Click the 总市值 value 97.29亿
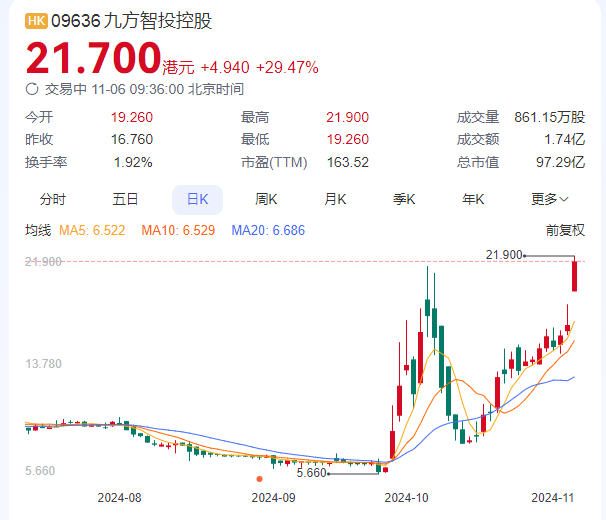 [x=560, y=162]
